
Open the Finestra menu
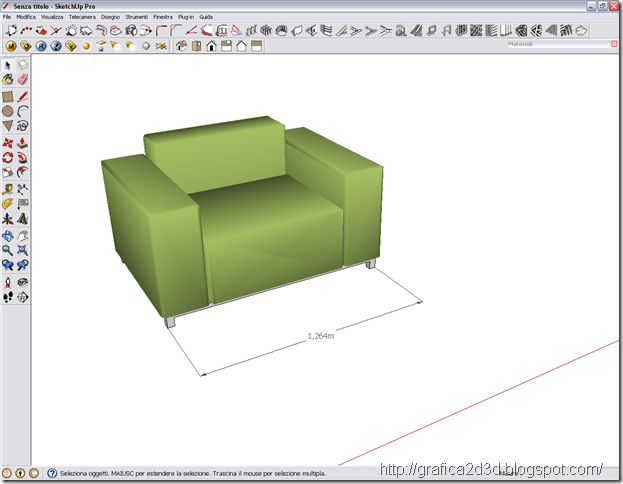pos(163,17)
